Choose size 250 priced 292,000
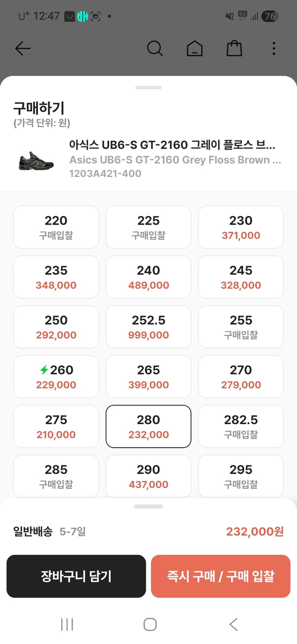This screenshot has height=644, width=297. 56,327
